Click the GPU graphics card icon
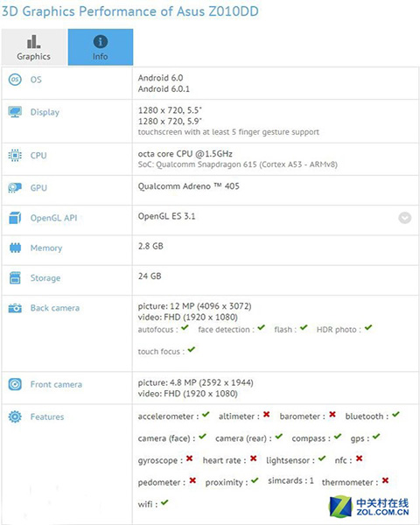The width and height of the screenshot is (420, 525). coord(15,188)
